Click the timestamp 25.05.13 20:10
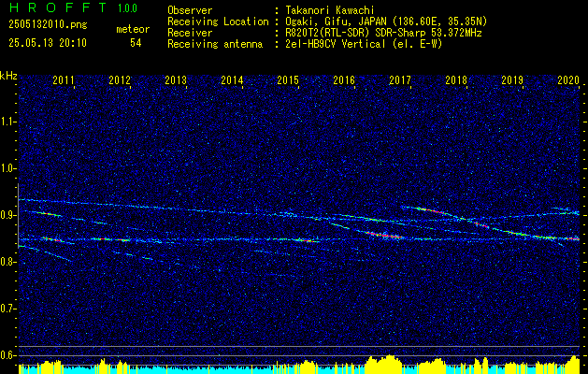The height and width of the screenshot is (374, 588). pyautogui.click(x=48, y=43)
